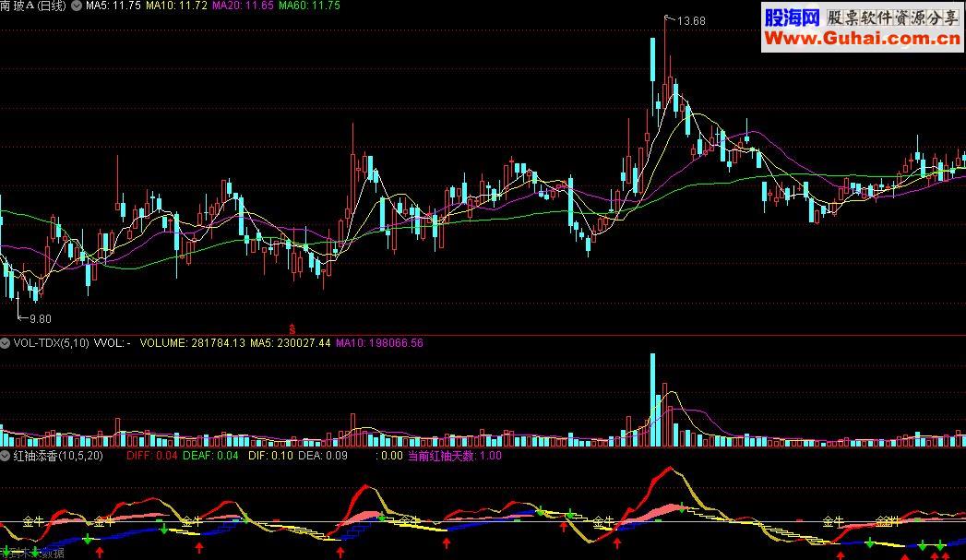
Task: Click the tallest cyan volume bar
Action: click(652, 399)
